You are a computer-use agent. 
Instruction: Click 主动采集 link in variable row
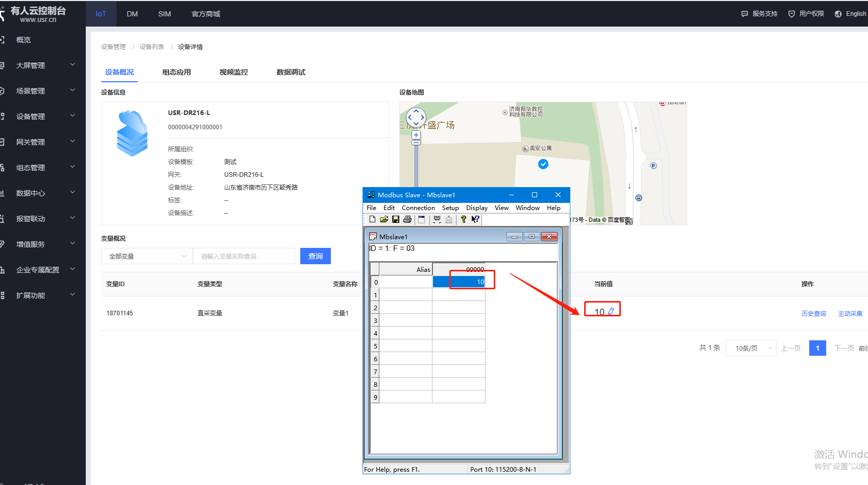tap(850, 314)
